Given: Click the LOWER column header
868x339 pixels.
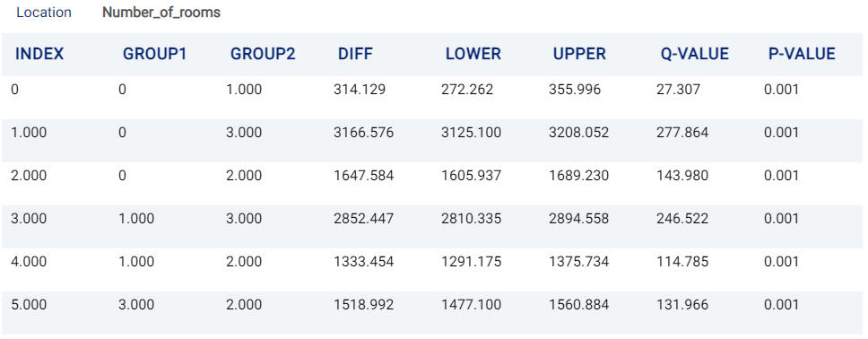Looking at the screenshot, I should click(x=473, y=54).
